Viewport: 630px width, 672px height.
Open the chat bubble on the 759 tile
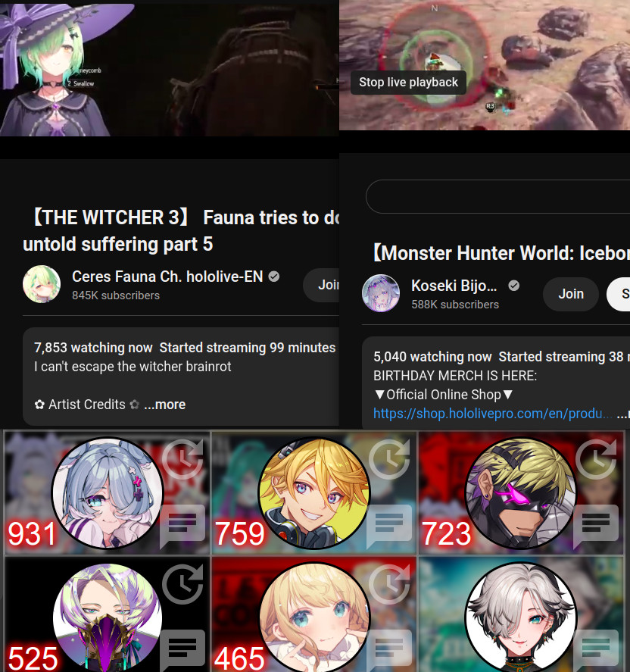pos(389,527)
